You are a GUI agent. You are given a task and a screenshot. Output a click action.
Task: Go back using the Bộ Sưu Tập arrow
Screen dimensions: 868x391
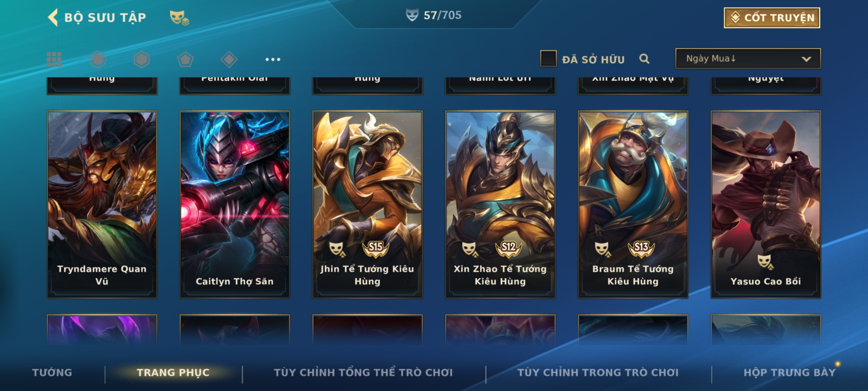click(x=53, y=17)
